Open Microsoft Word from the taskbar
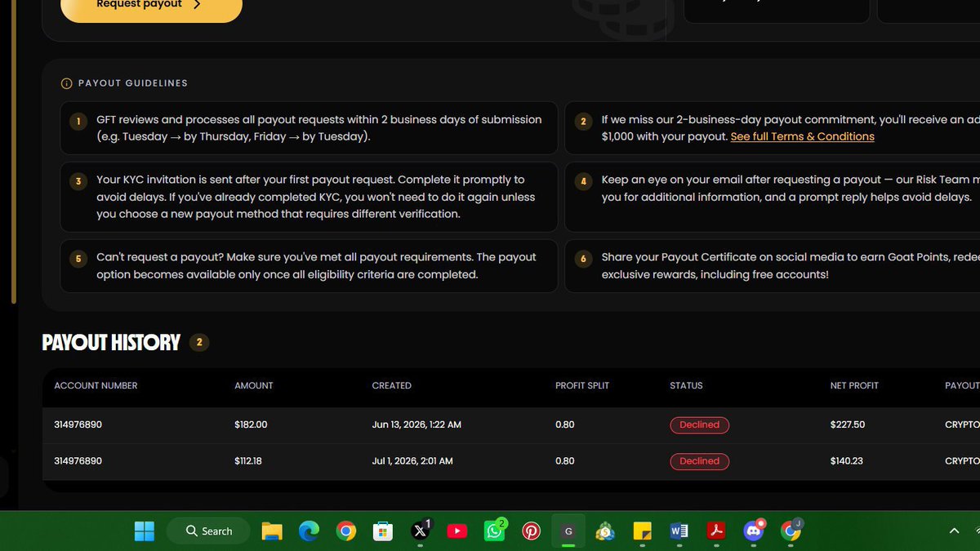This screenshot has width=980, height=551. click(x=679, y=531)
